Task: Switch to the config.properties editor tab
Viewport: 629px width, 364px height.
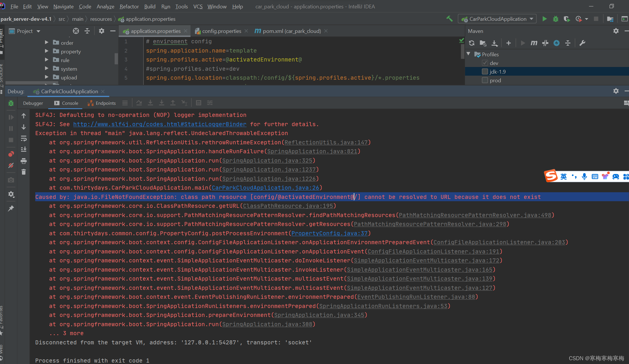Action: tap(222, 31)
